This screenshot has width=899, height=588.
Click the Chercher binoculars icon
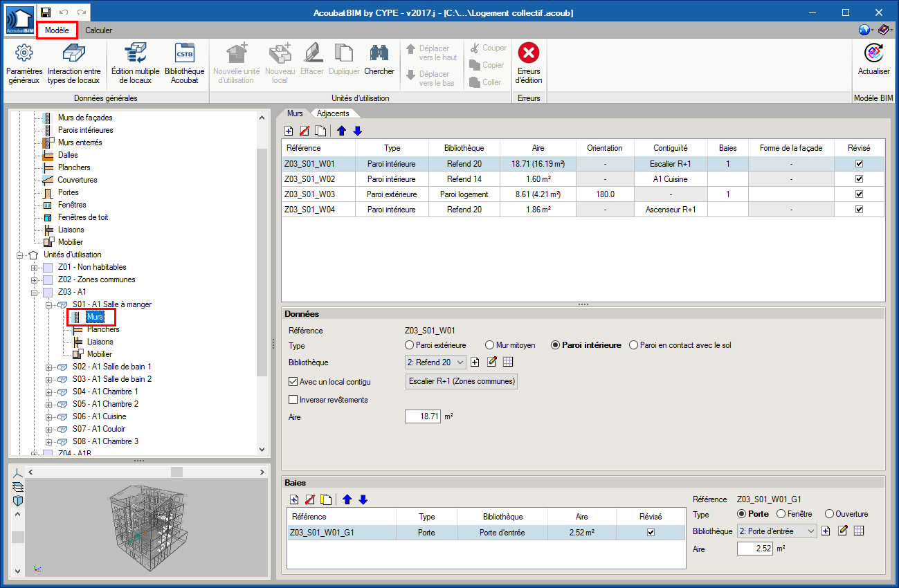(379, 53)
